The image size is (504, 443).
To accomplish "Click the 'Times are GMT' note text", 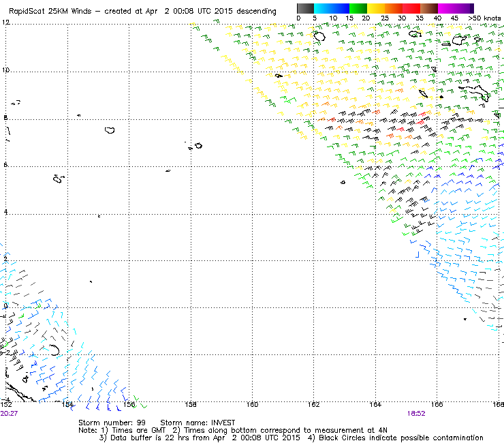I will pyautogui.click(x=138, y=430).
